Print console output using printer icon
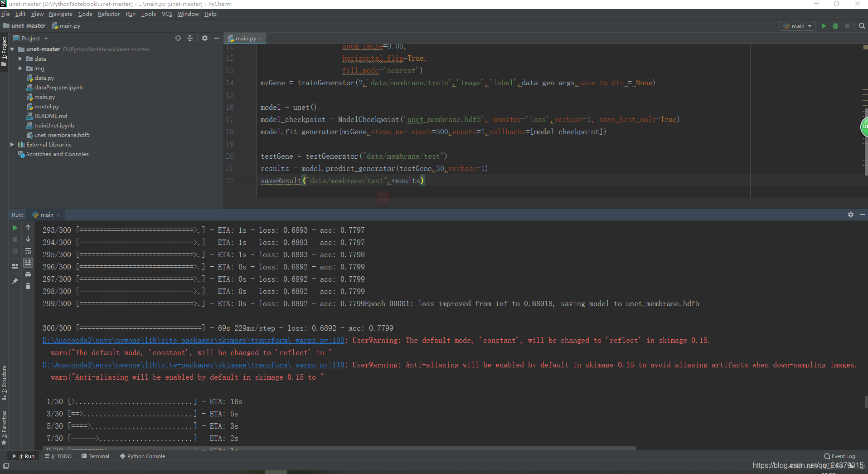 point(28,274)
